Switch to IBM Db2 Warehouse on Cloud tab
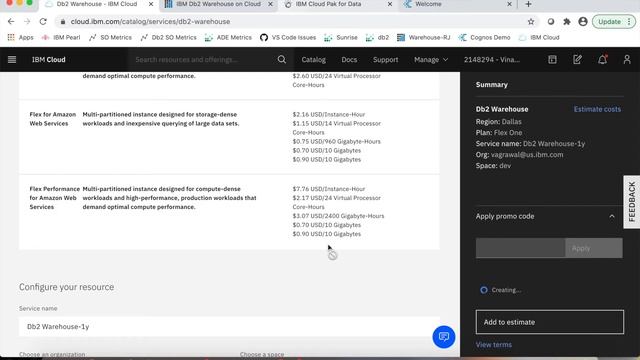This screenshot has height=360, width=640. tap(218, 4)
